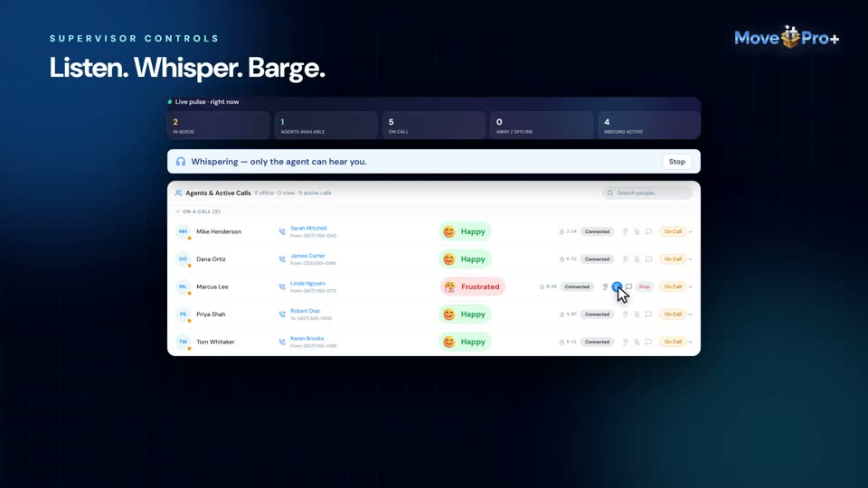Select the Away / Offline stat card
Image resolution: width=868 pixels, height=488 pixels.
coord(542,125)
